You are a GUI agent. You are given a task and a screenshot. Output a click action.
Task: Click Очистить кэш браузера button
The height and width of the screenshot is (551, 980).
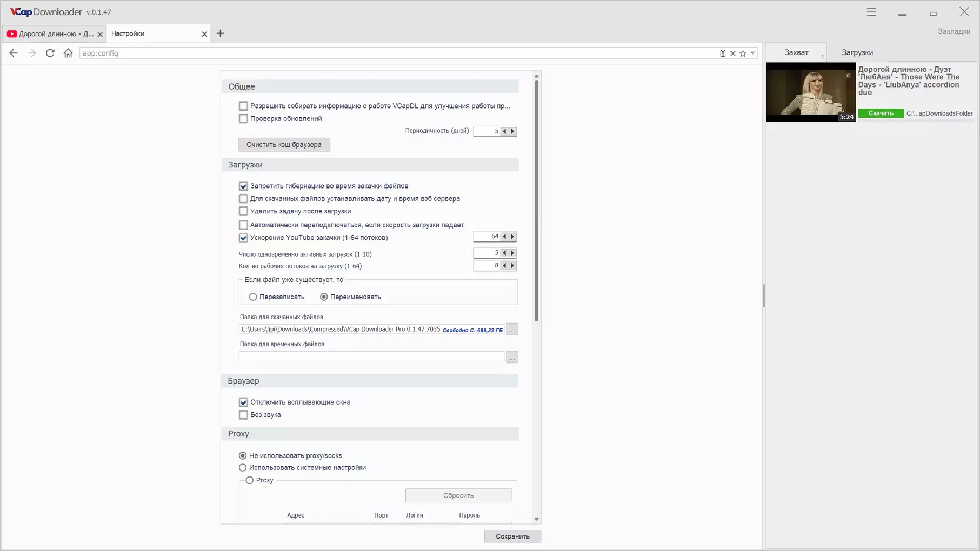point(284,145)
